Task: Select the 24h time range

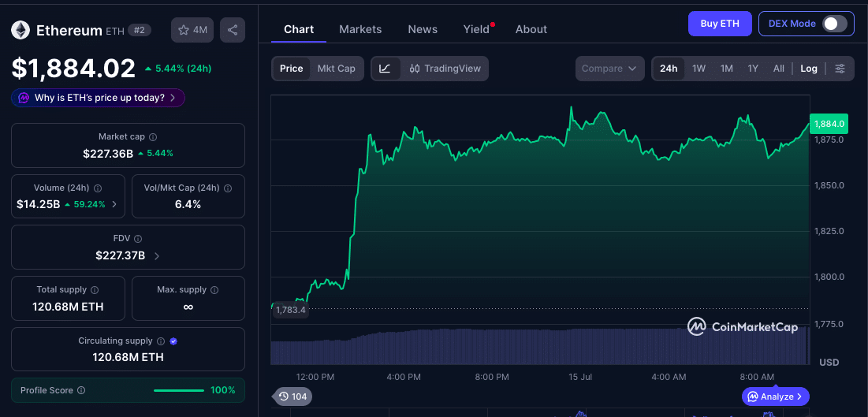Action: [x=669, y=69]
